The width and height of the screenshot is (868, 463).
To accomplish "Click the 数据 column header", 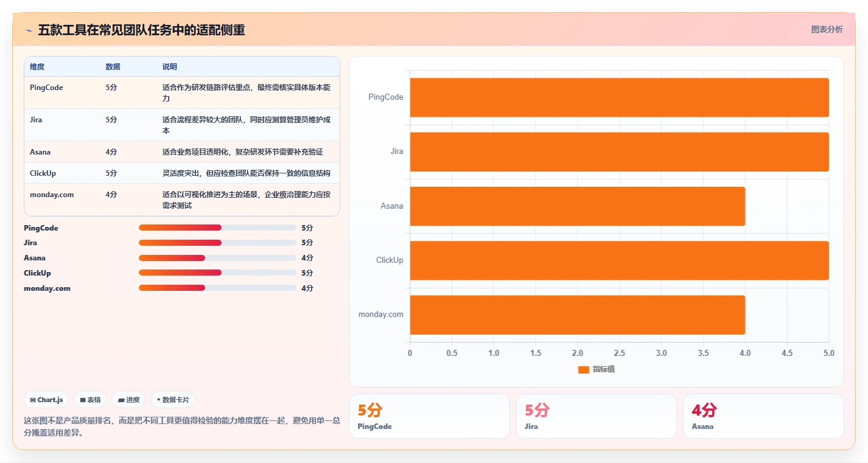I will pos(113,67).
